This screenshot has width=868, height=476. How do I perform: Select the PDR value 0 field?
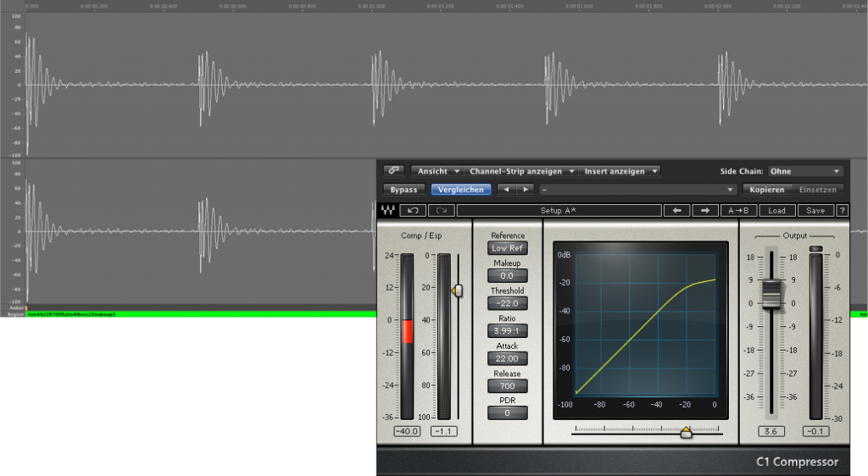[x=507, y=412]
